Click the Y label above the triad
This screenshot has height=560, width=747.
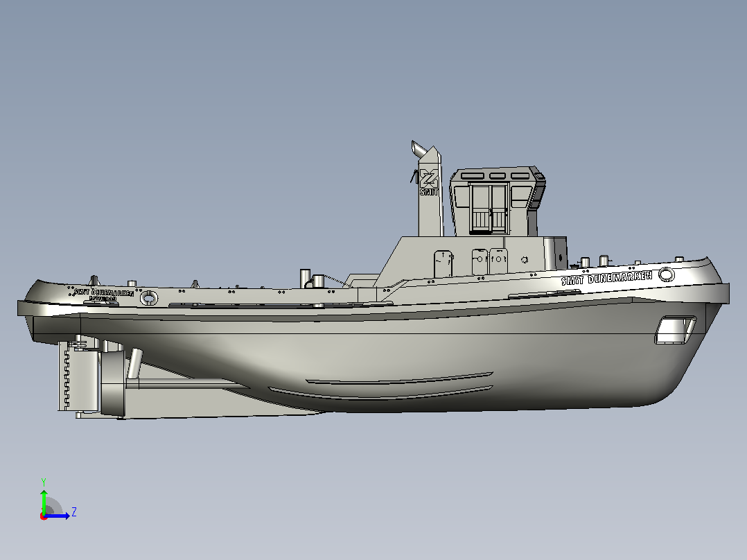(x=44, y=482)
